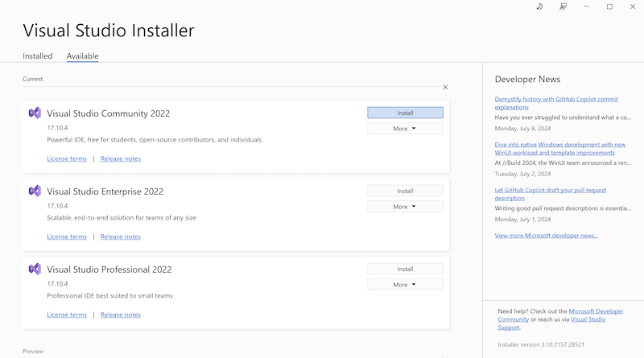Open Release notes for Community 2022

(x=120, y=158)
